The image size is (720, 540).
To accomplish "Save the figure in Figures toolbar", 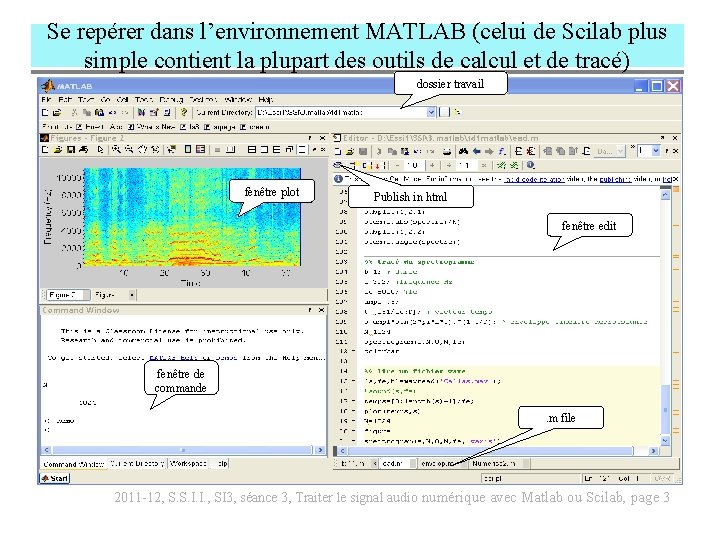I will point(70,150).
